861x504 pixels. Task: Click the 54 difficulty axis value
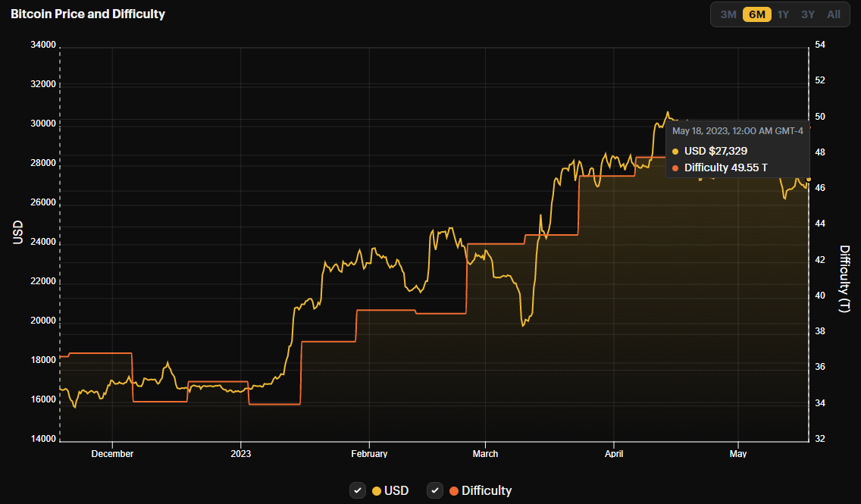820,45
